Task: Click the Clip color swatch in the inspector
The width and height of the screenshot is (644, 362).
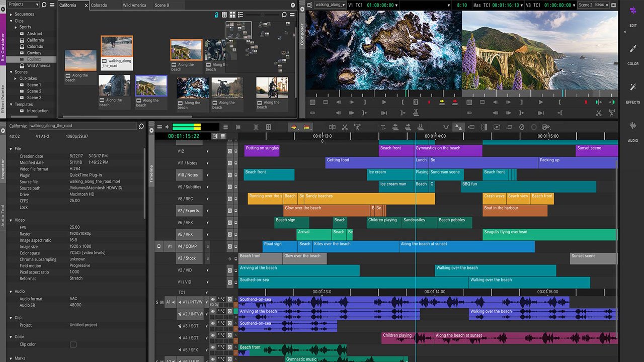Action: tap(73, 344)
